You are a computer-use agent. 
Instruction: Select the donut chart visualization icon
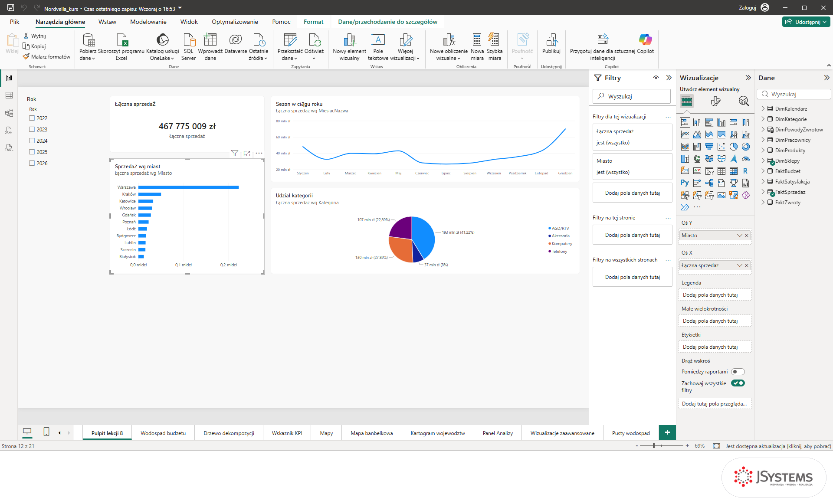click(745, 147)
